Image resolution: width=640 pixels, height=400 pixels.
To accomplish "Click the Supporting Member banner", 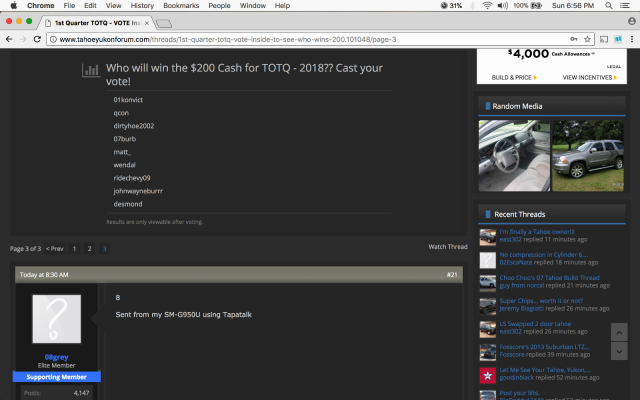I will [56, 377].
